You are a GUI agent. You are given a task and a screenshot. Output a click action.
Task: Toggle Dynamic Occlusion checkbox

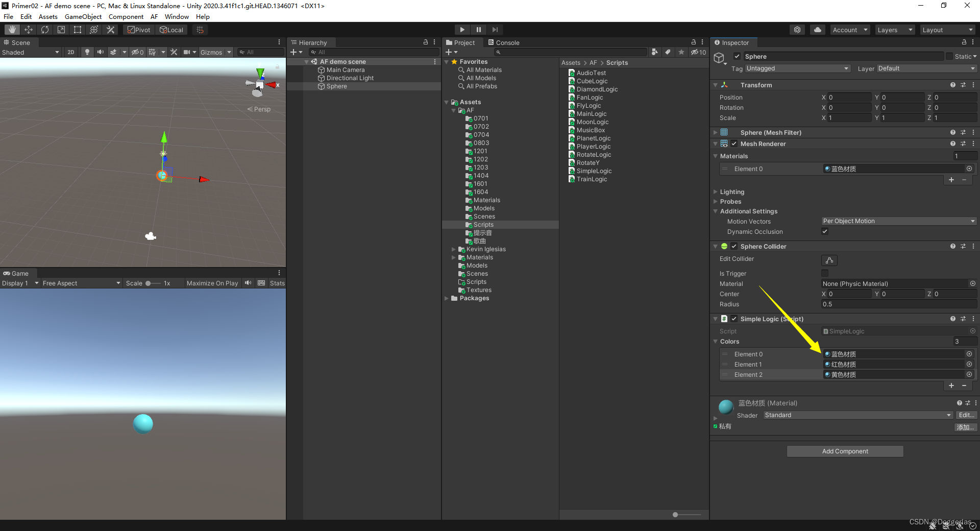coord(825,231)
